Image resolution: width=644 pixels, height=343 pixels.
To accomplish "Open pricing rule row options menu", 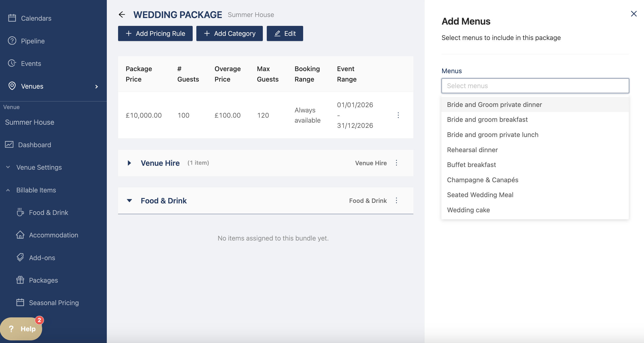I will pyautogui.click(x=398, y=115).
